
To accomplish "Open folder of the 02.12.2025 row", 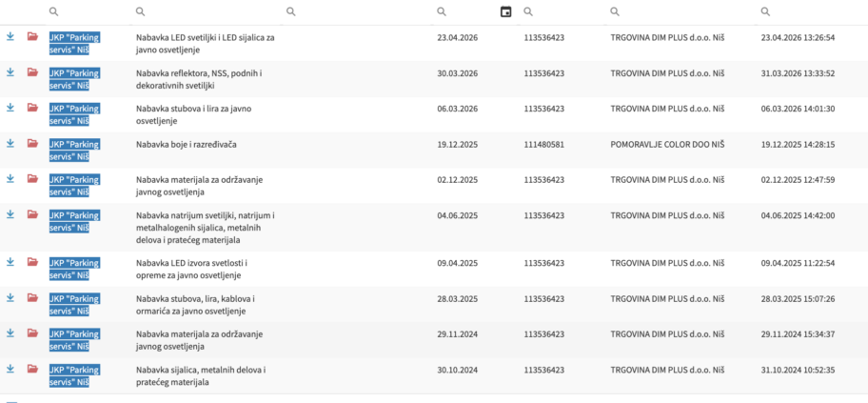I will click(x=32, y=178).
